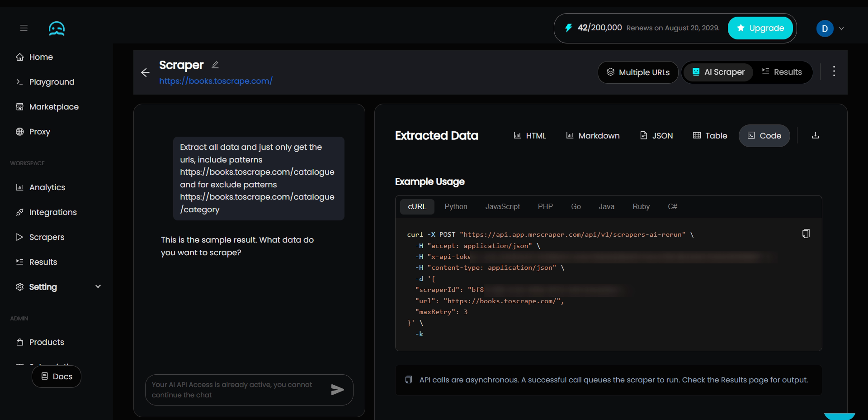Viewport: 868px width, 420px height.
Task: Select JavaScript example tab
Action: (x=502, y=206)
